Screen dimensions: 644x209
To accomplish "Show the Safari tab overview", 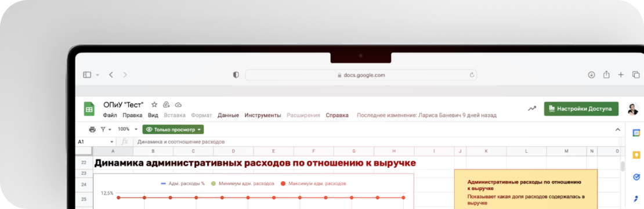I will [636, 75].
